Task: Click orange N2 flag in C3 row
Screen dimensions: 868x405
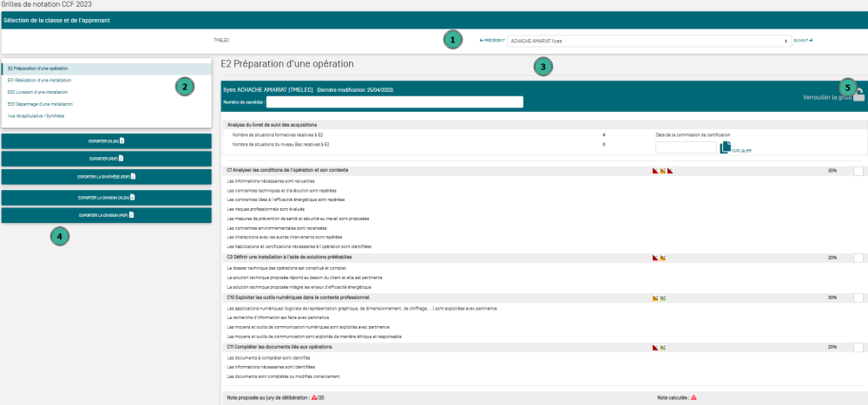Action: (662, 258)
